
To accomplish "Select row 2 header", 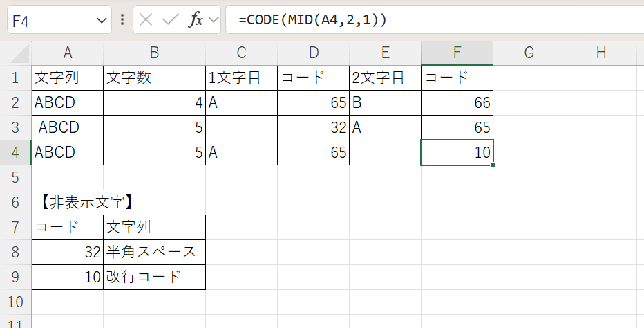I will (x=15, y=103).
